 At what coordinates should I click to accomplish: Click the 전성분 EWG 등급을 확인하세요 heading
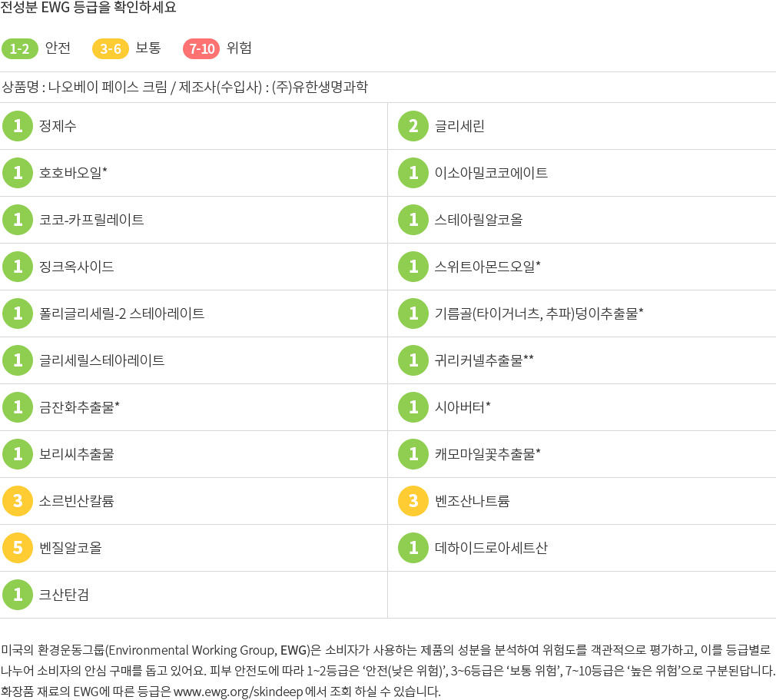pos(88,8)
